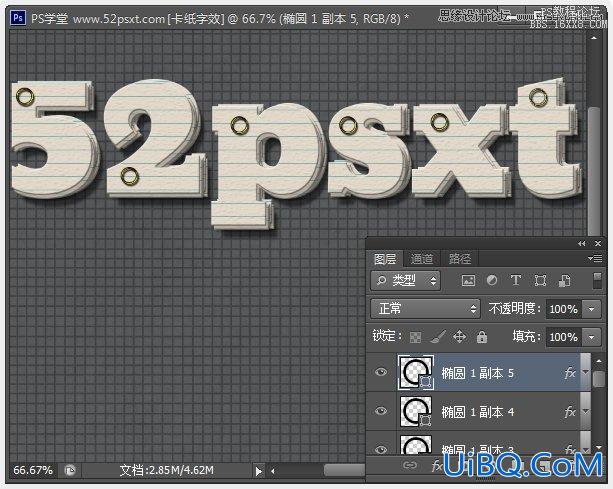613x489 pixels.
Task: Filter layers by smart object type
Action: pos(564,280)
